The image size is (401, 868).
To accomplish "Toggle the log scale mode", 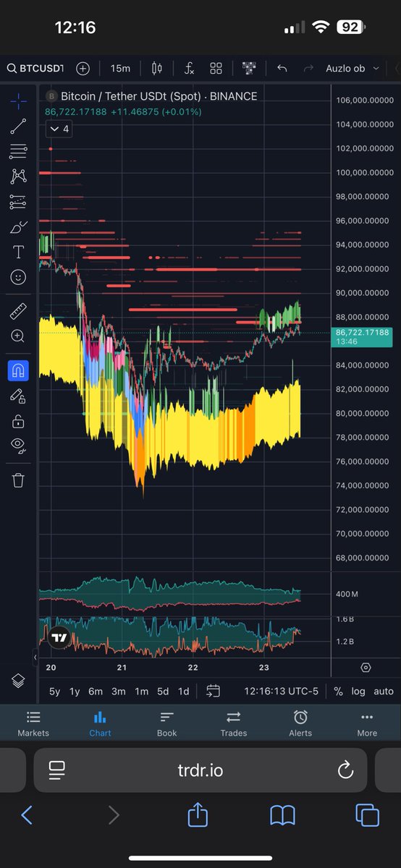I will [358, 691].
